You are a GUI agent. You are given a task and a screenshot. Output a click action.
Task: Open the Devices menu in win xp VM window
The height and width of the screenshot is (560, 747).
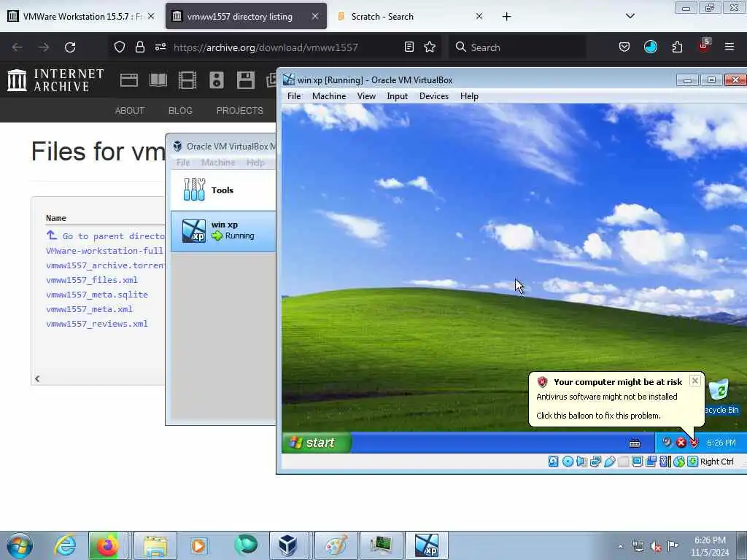(x=433, y=96)
